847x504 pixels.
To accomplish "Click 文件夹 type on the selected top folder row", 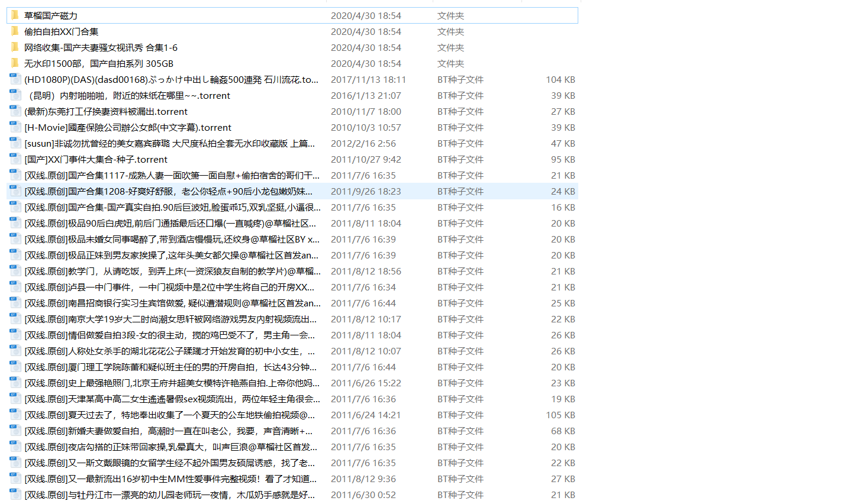I will point(450,15).
